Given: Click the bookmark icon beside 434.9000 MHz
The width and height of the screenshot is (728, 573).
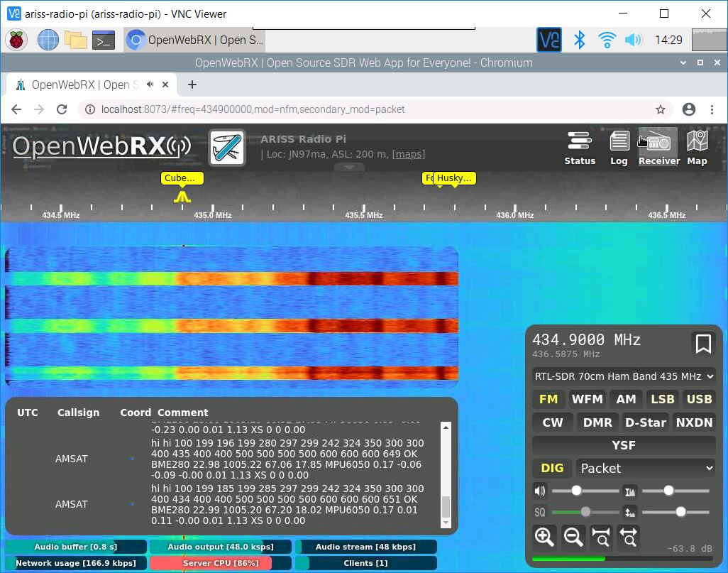Looking at the screenshot, I should 703,344.
